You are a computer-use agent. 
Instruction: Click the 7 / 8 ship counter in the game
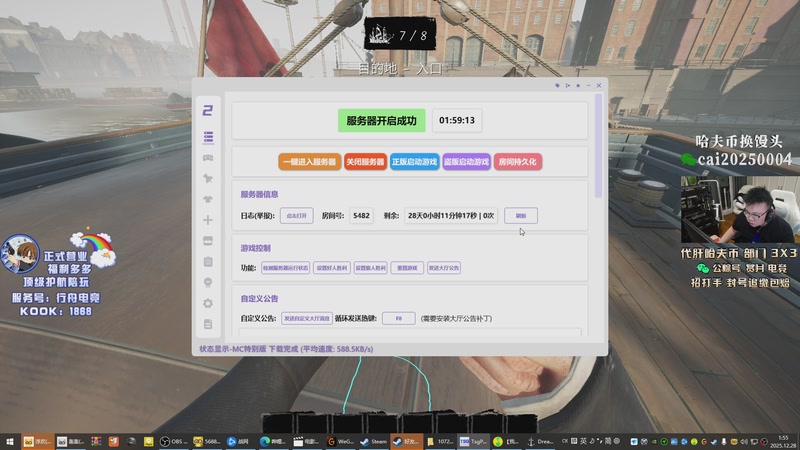click(x=399, y=35)
